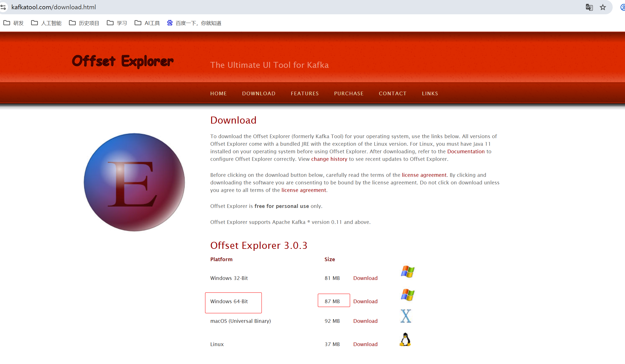Open the LINKS nav item
The width and height of the screenshot is (625, 364).
coord(430,94)
